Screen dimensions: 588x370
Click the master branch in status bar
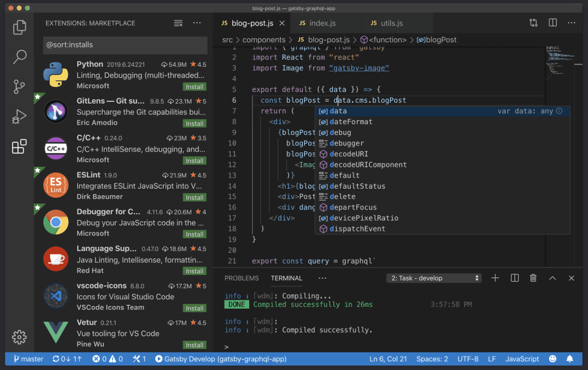pos(29,359)
